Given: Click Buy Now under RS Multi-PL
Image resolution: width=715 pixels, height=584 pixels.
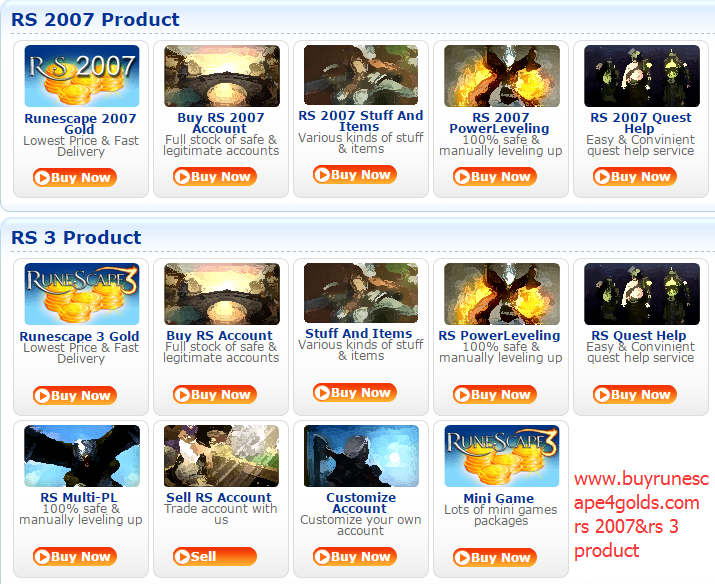Looking at the screenshot, I should [75, 557].
